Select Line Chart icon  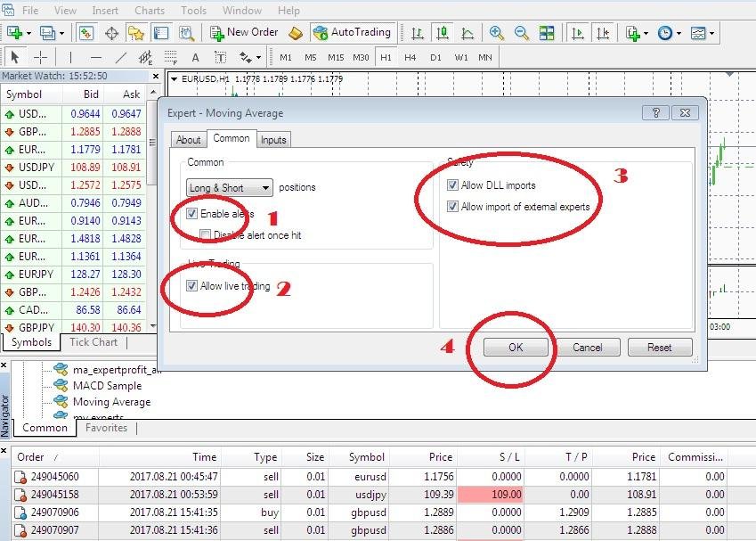[x=467, y=33]
